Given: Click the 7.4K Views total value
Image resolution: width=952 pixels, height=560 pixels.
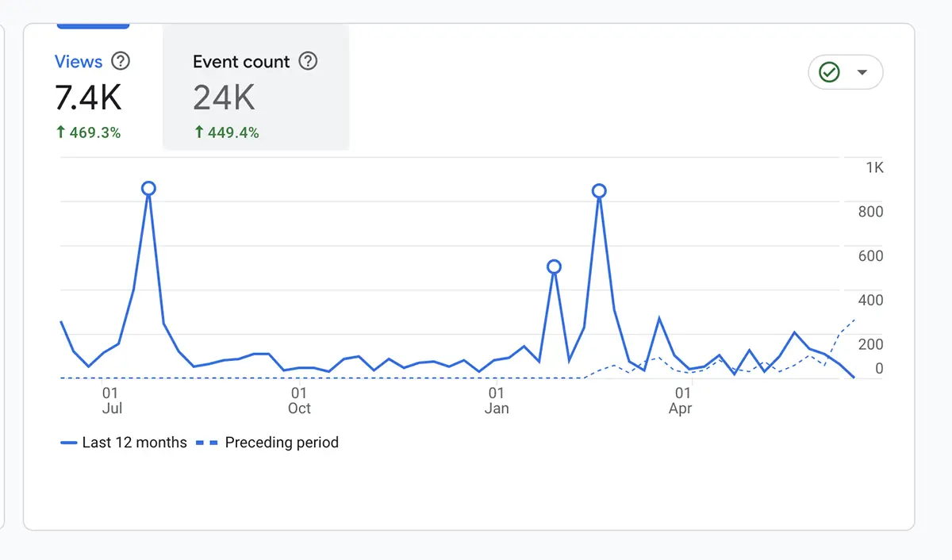Looking at the screenshot, I should pyautogui.click(x=88, y=98).
